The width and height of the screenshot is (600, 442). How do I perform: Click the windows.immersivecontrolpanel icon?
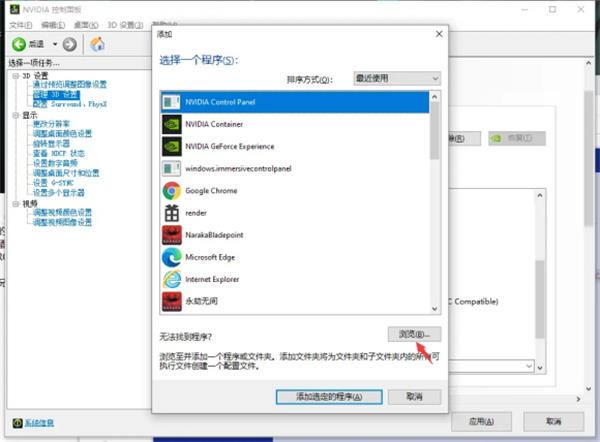point(171,168)
